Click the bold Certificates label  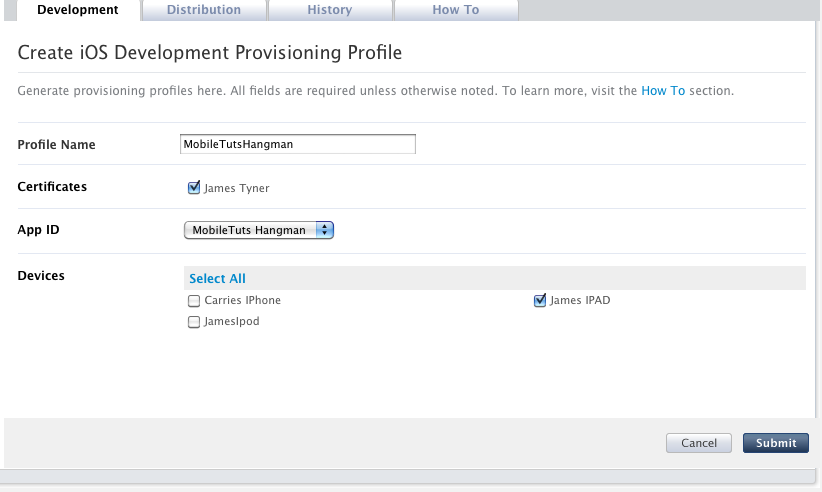(x=52, y=187)
